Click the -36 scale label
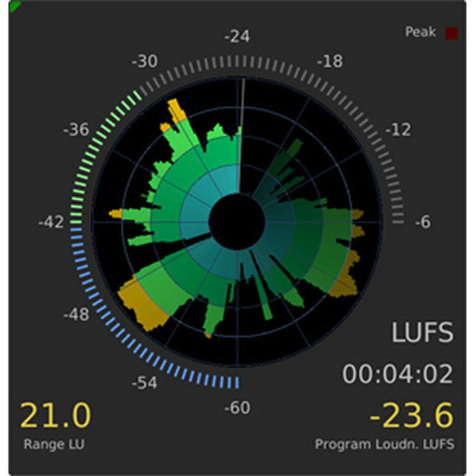 coord(76,130)
